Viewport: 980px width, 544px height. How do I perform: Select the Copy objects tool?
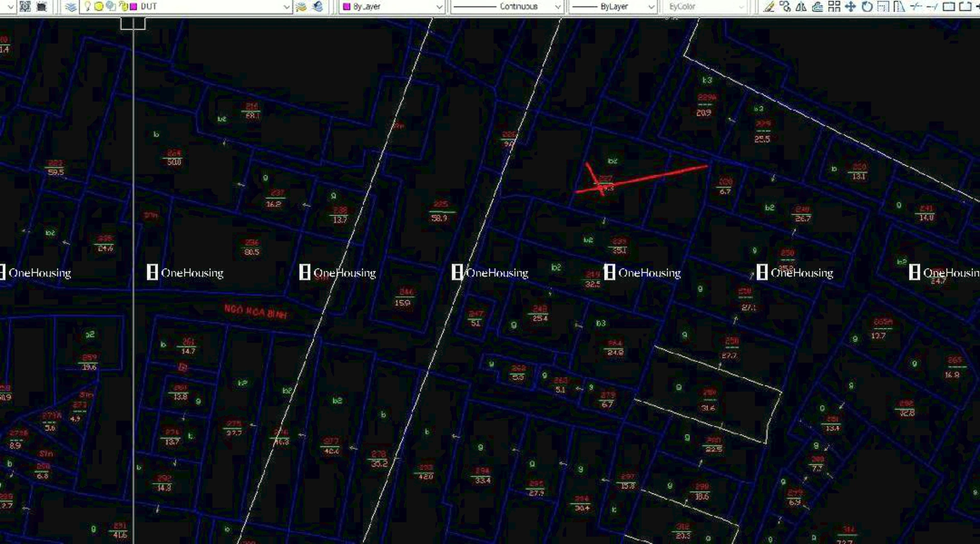point(785,7)
